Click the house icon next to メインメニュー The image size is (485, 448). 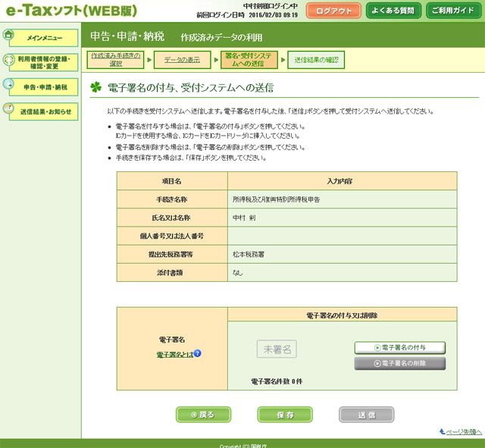pyautogui.click(x=8, y=35)
